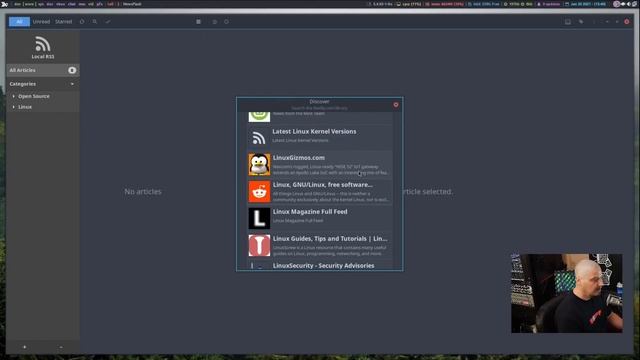Add a feed with plus button
The image size is (640, 360).
(24, 347)
